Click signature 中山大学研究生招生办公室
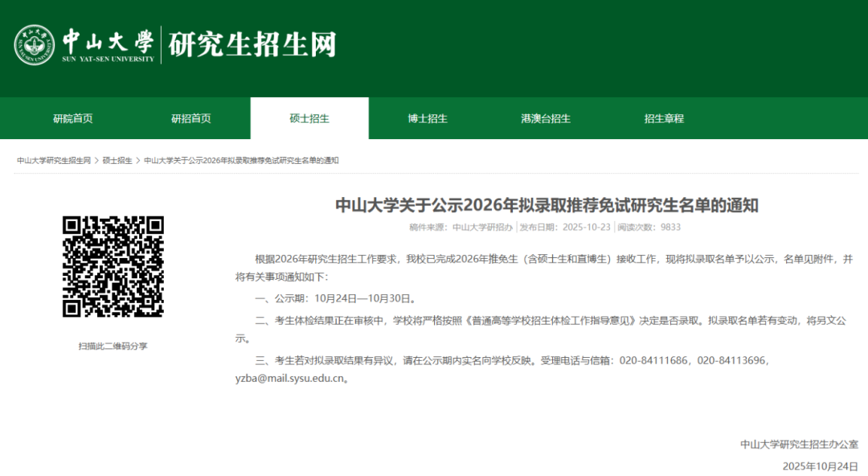 coord(800,445)
